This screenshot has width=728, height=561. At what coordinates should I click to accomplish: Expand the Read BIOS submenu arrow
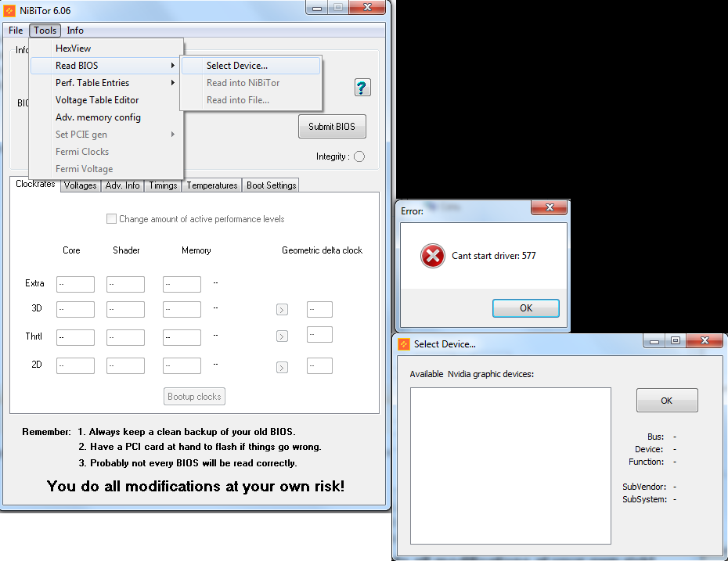click(x=173, y=66)
